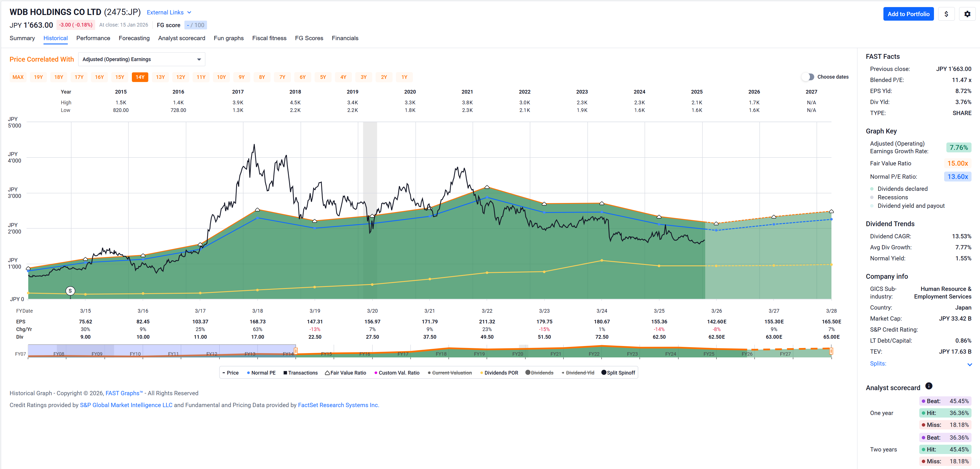The image size is (980, 469).
Task: Open FactSet Research Systems Inc. link
Action: 338,405
